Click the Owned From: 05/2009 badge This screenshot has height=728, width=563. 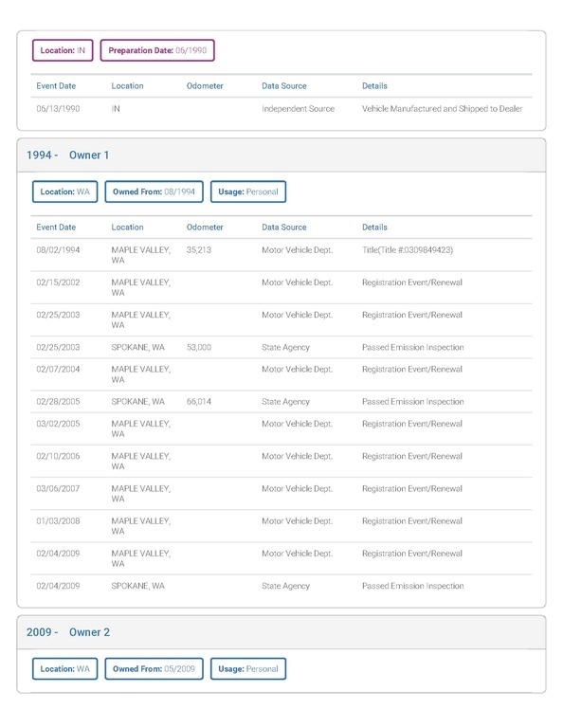[x=154, y=669]
